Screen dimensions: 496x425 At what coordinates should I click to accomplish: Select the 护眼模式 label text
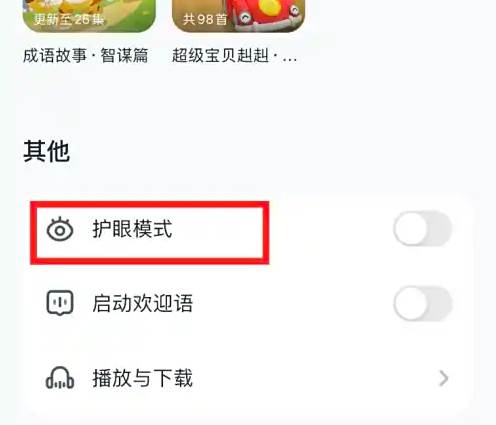pos(132,229)
